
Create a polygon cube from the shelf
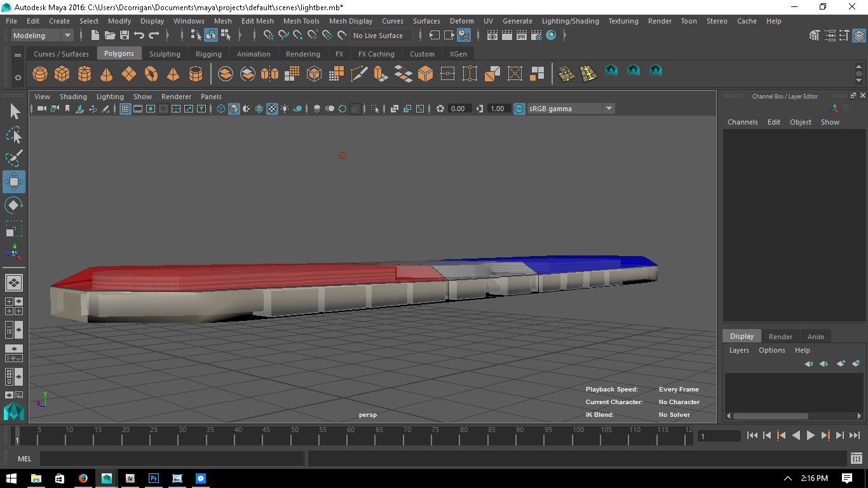point(62,74)
